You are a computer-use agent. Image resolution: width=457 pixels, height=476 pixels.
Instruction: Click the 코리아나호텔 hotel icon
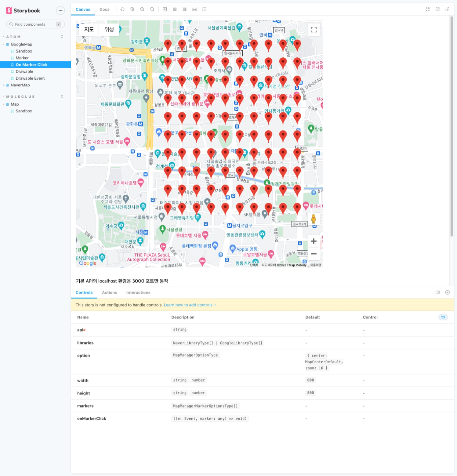coord(141,182)
